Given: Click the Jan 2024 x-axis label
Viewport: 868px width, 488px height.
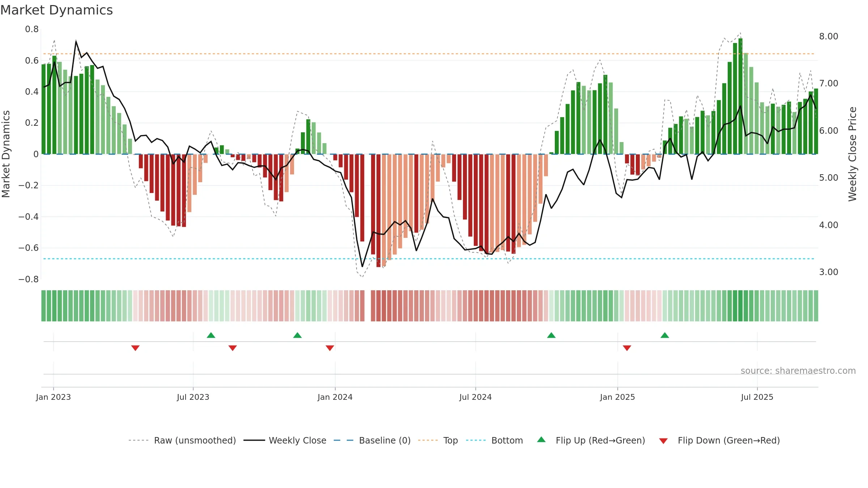Looking at the screenshot, I should [x=335, y=397].
